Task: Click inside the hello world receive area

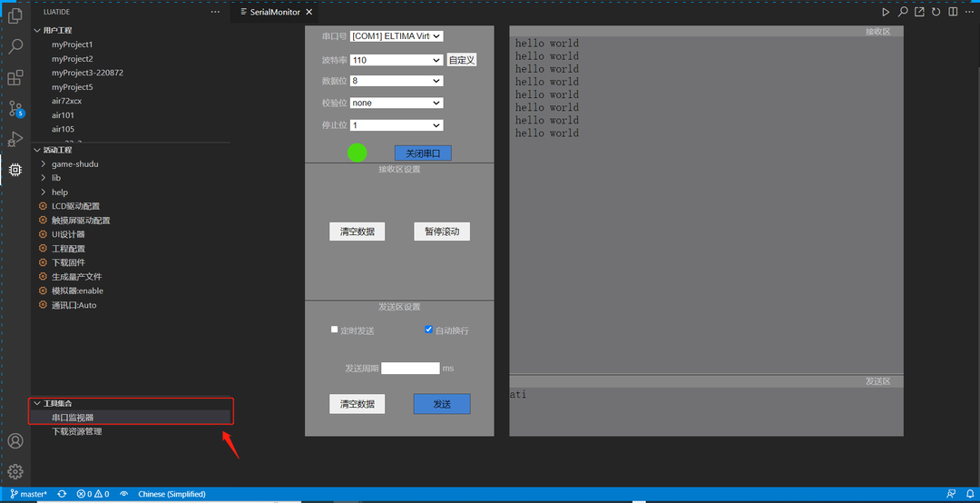Action: pos(706,204)
